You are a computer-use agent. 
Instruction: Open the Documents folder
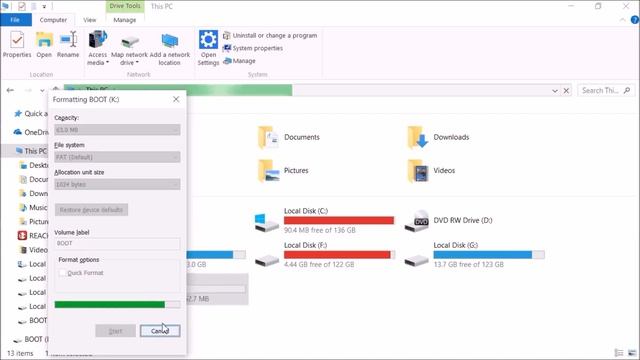pyautogui.click(x=289, y=137)
